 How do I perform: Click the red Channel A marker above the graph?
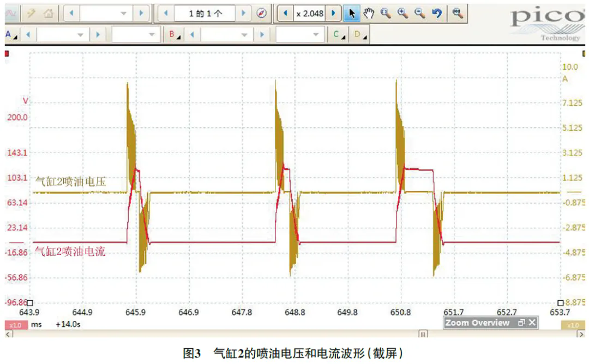tap(7, 53)
